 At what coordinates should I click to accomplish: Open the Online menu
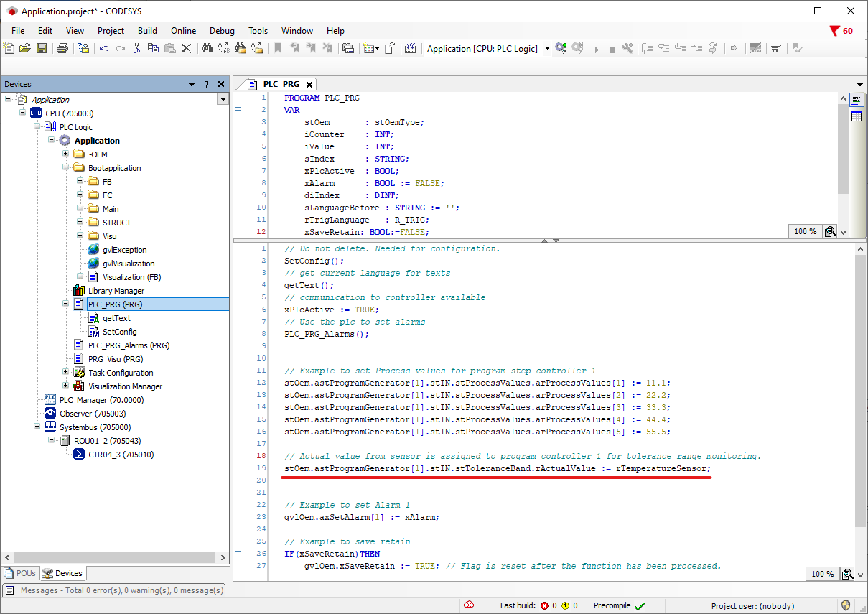click(x=183, y=31)
